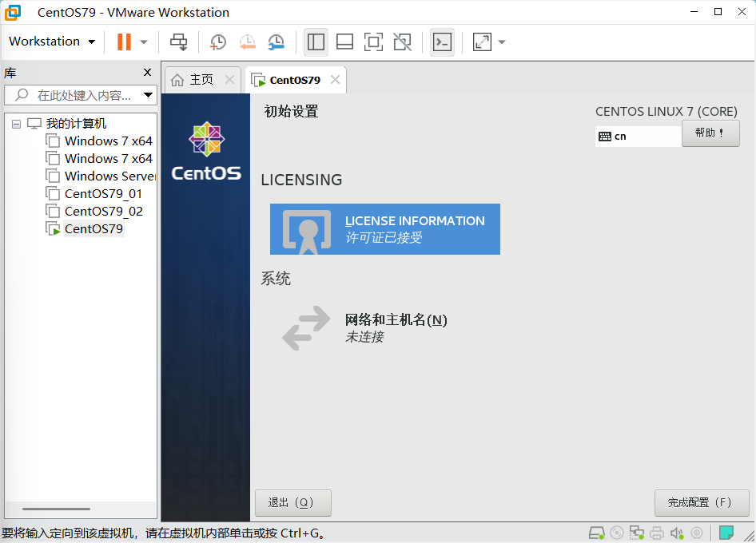The height and width of the screenshot is (543, 756).
Task: Click the 我的计算机 computer icon
Action: 34,124
